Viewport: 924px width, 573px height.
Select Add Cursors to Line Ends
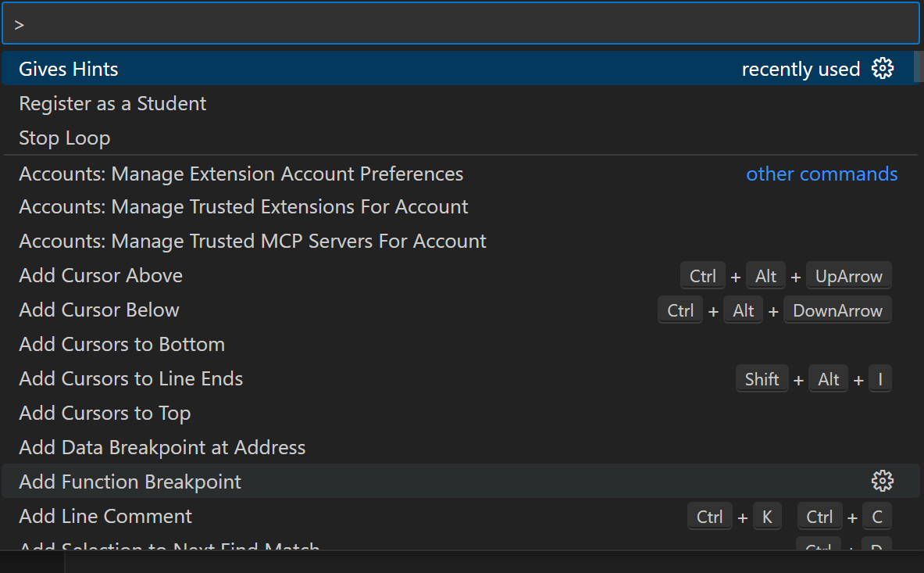pos(130,379)
